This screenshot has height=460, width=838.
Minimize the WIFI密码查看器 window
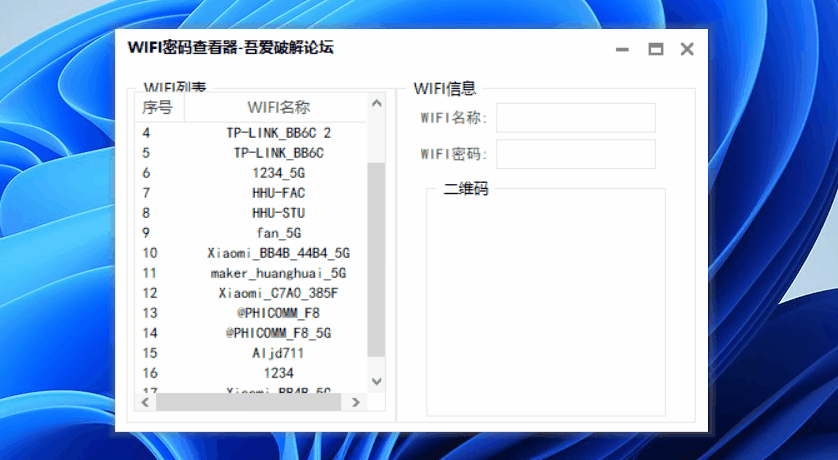(622, 49)
